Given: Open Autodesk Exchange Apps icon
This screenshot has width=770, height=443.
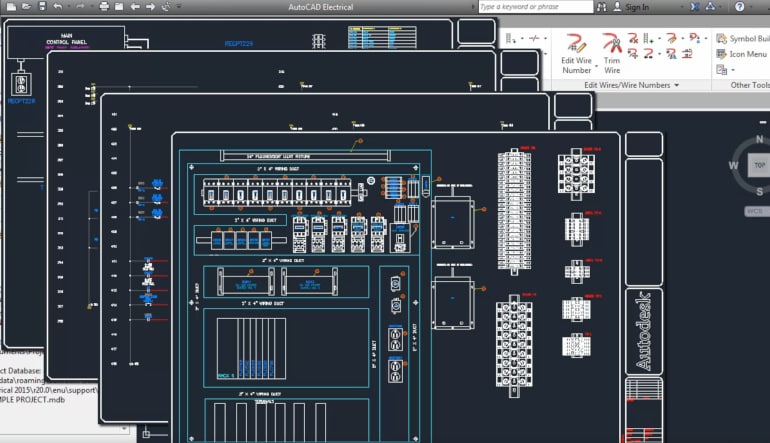Looking at the screenshot, I should (695, 7).
